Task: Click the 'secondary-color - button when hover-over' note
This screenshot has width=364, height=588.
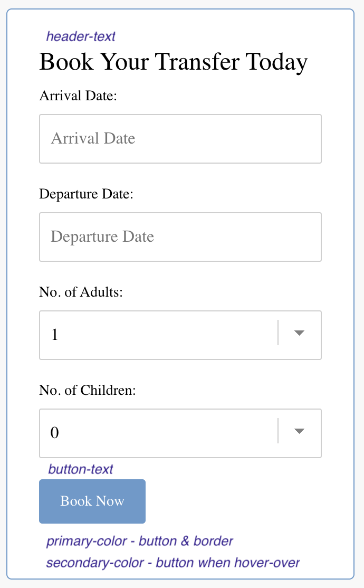Action: pyautogui.click(x=173, y=563)
